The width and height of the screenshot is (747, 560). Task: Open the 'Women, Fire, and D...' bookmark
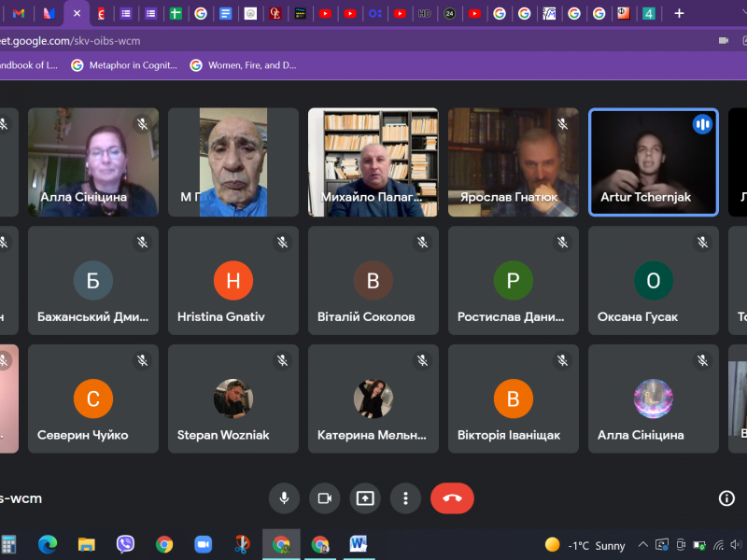pos(243,65)
